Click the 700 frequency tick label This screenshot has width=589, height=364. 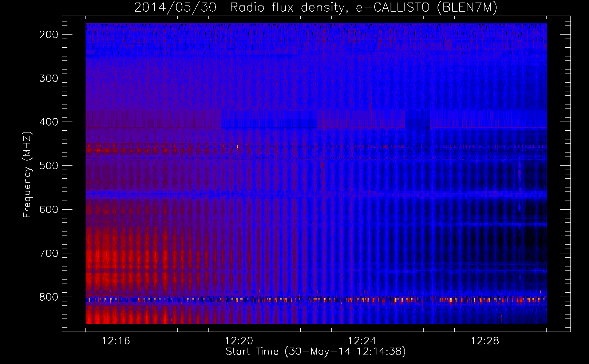click(49, 253)
